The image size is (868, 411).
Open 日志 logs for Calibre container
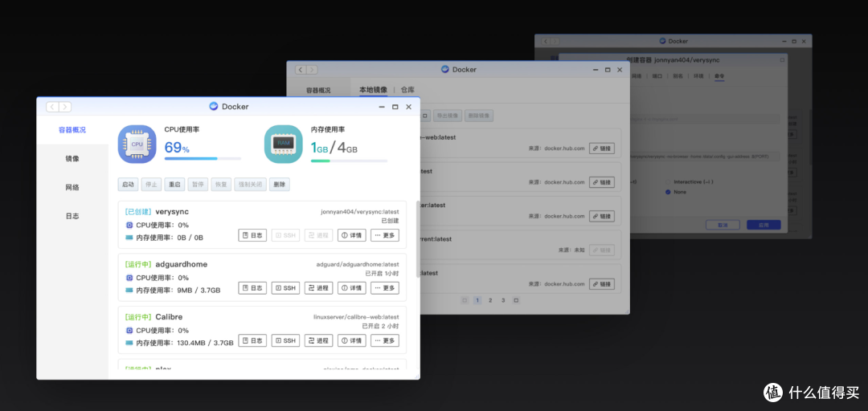(252, 340)
